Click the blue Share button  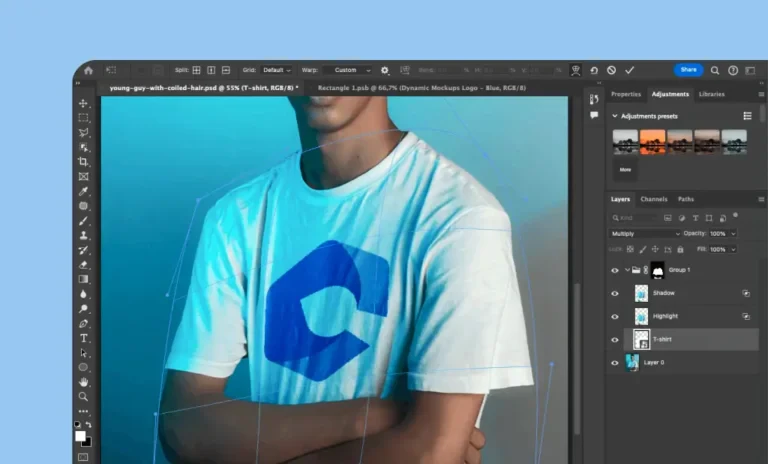click(688, 70)
